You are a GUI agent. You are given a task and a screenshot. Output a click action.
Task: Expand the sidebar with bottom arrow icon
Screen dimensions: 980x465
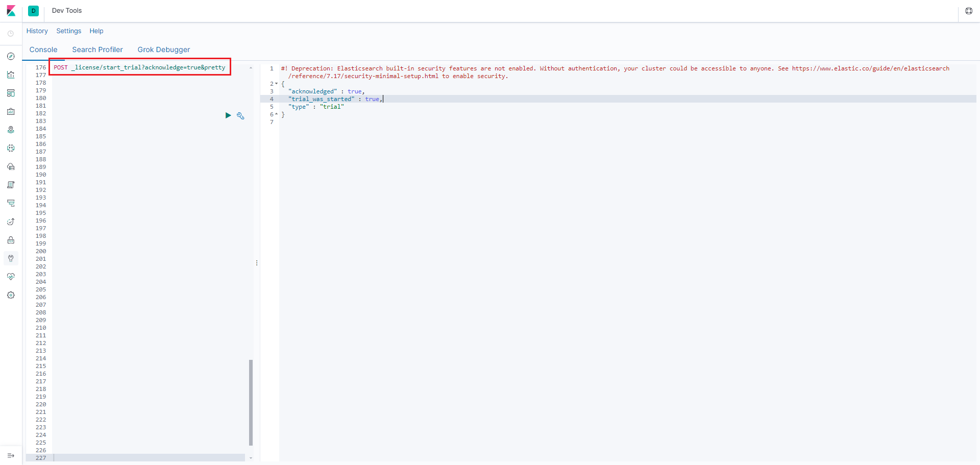click(11, 455)
